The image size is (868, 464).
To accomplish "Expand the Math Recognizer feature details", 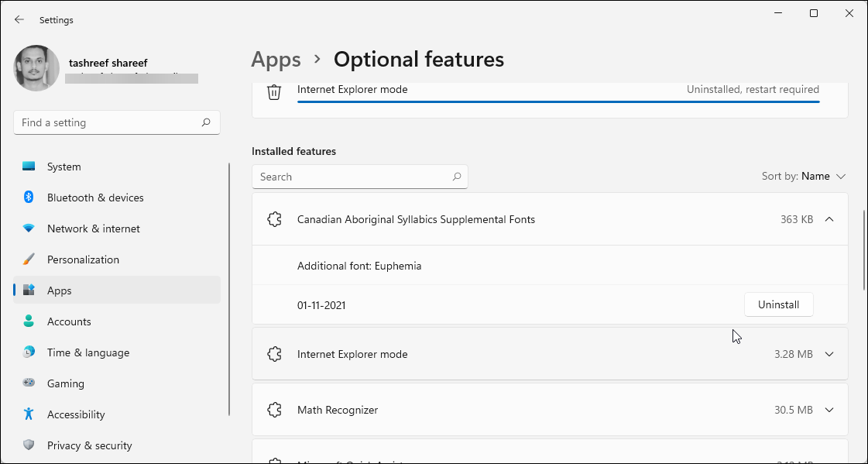I will click(x=829, y=410).
